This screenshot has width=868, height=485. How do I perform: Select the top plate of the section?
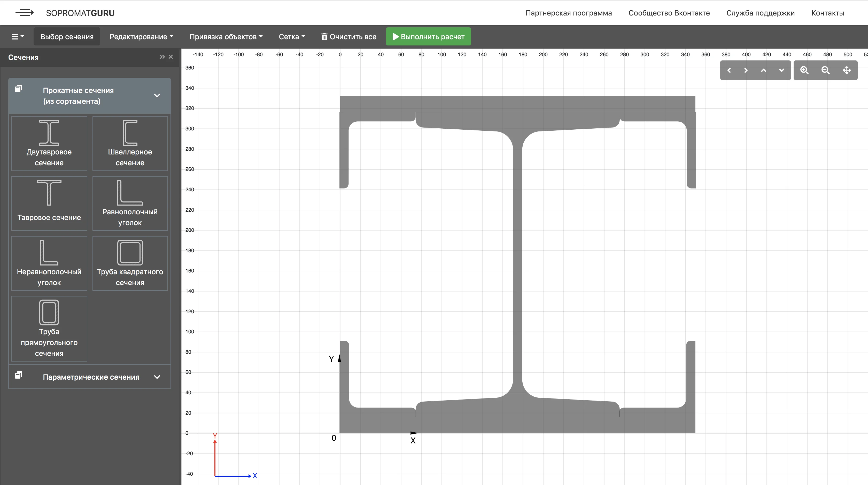[x=517, y=104]
